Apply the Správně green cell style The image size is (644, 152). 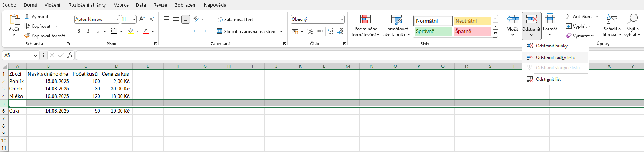click(x=433, y=32)
